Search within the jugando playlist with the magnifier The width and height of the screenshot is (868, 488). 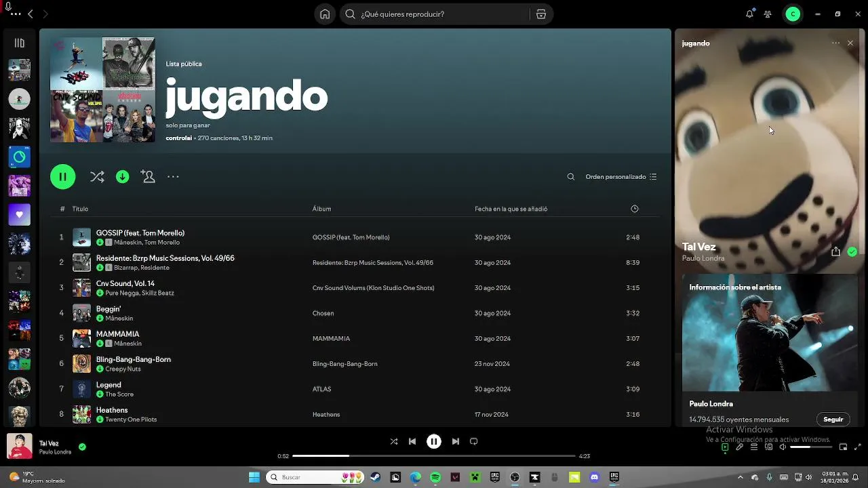tap(571, 177)
